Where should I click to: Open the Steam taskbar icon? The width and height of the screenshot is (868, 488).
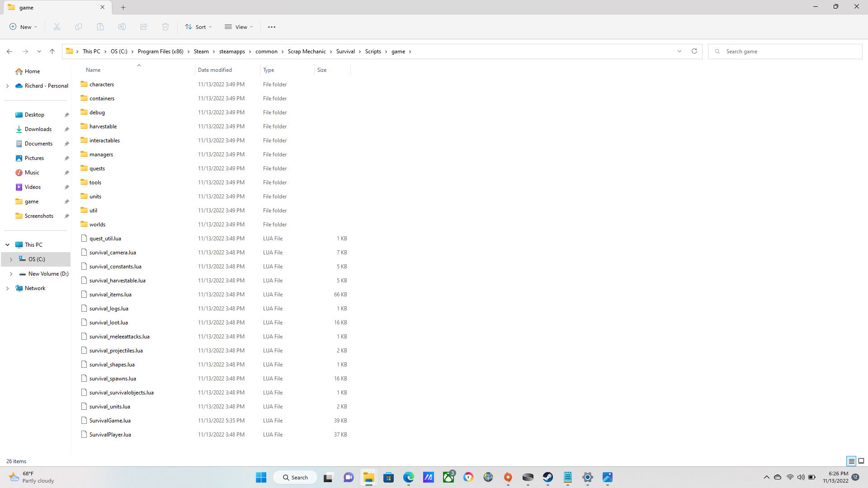pos(548,478)
